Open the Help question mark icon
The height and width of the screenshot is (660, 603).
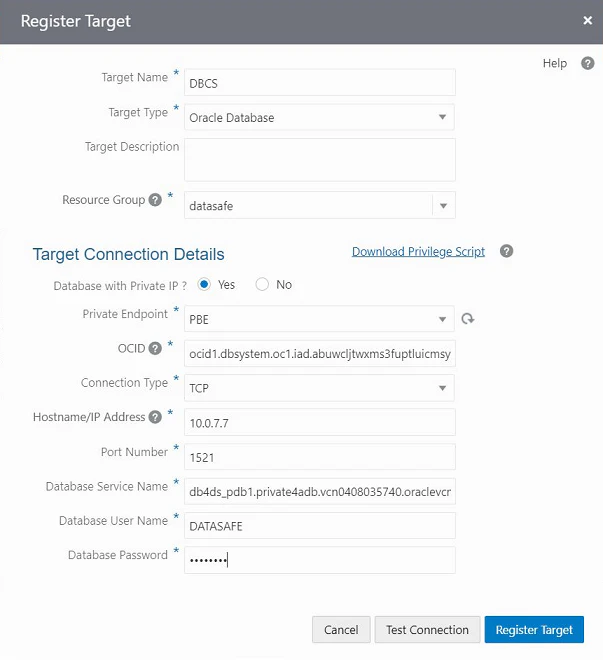coord(587,63)
